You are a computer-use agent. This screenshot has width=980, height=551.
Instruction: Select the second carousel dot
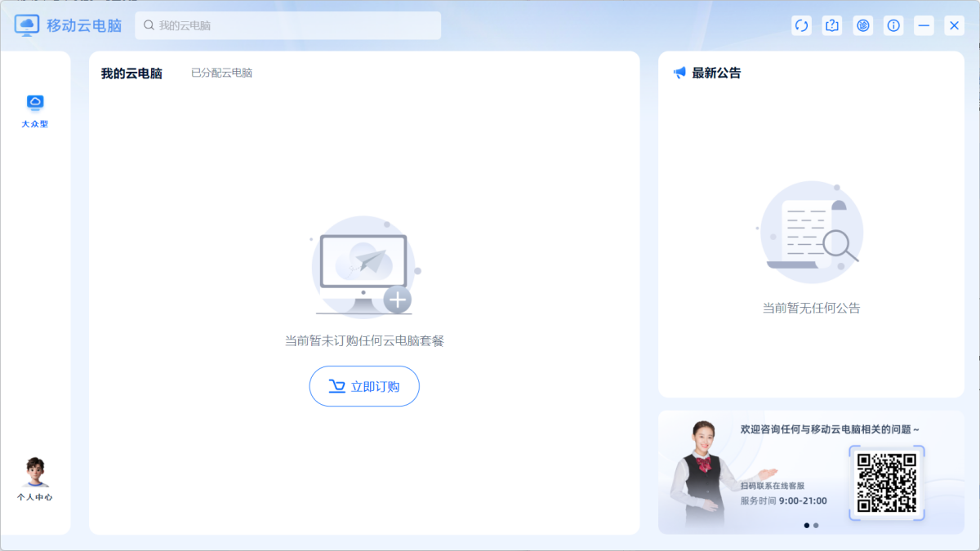click(x=816, y=525)
